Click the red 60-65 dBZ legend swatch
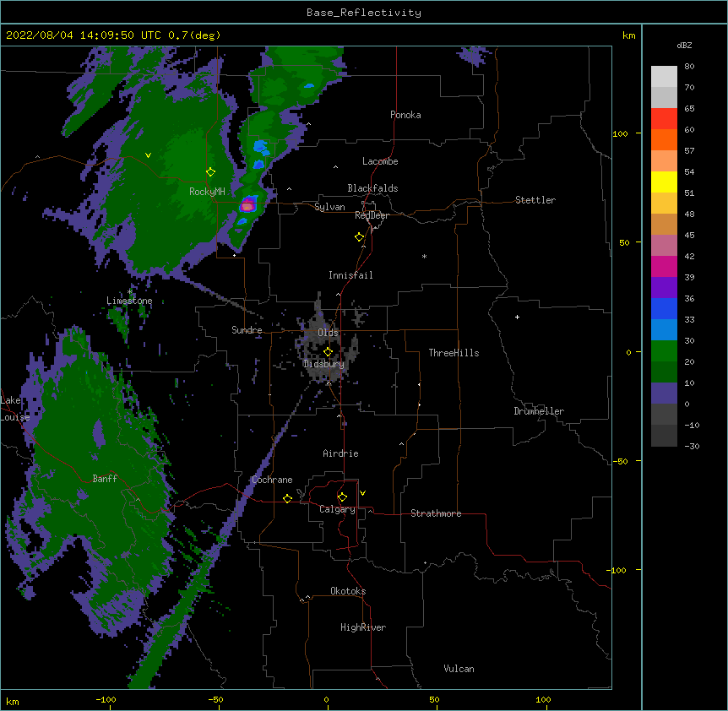Screen dimensions: 728x711 coord(664,118)
